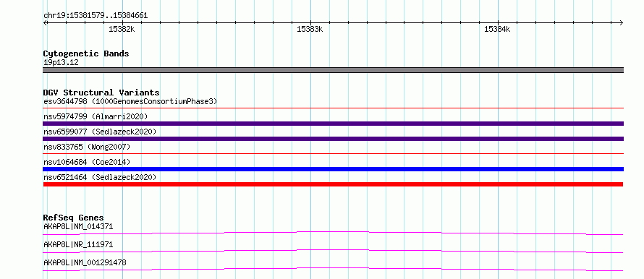Click the gray 19p13.12 cytogenetic band bar
Image resolution: width=644 pixels, height=279 pixels.
coord(334,70)
